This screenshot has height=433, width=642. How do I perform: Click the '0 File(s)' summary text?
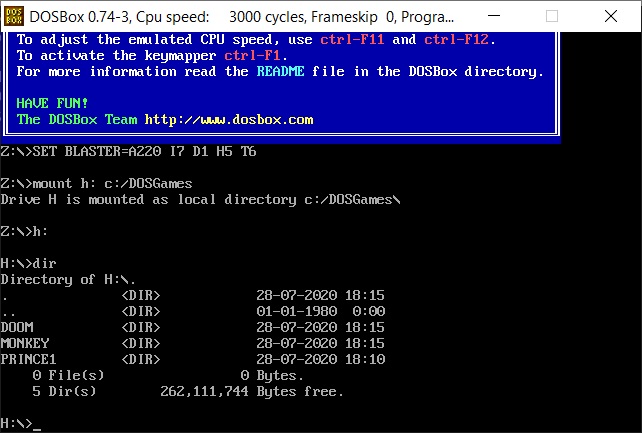click(68, 375)
